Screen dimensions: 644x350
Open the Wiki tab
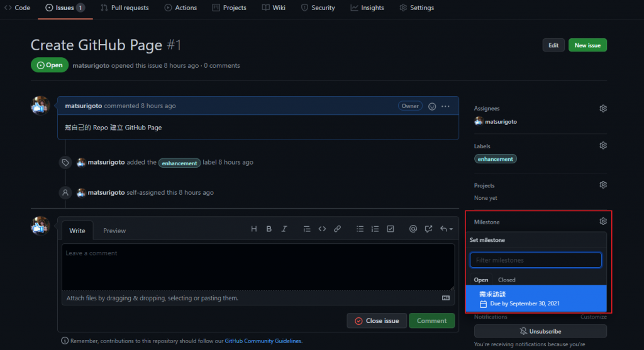pos(274,8)
